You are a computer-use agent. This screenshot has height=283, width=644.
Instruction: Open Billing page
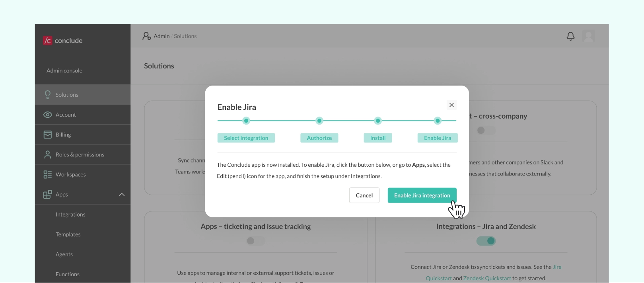coord(83,135)
